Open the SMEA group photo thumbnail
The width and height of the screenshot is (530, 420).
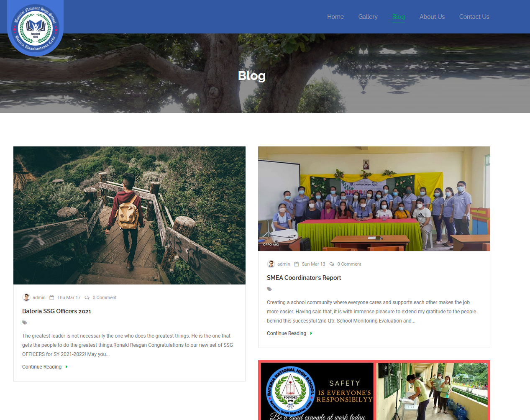pos(374,199)
